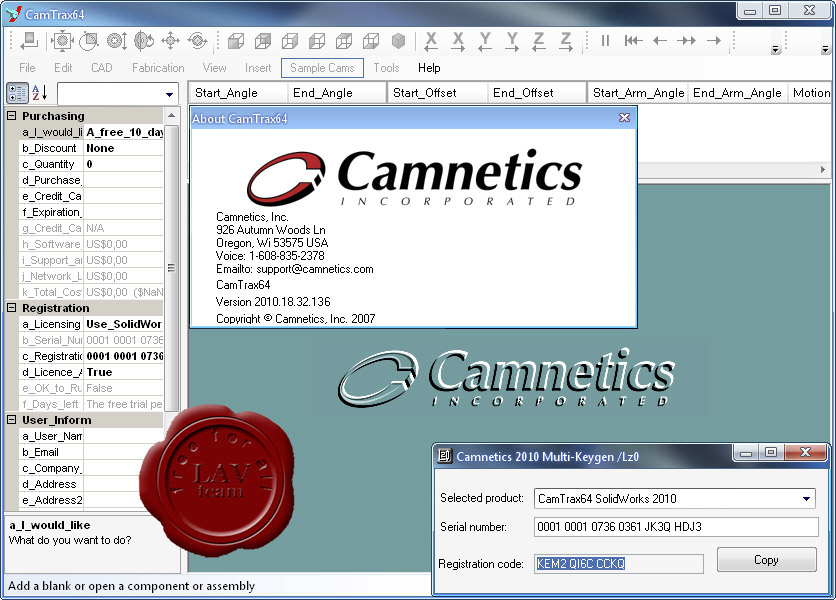Switch property grid to categorized view
Viewport: 836px width, 600px height.
pyautogui.click(x=17, y=93)
